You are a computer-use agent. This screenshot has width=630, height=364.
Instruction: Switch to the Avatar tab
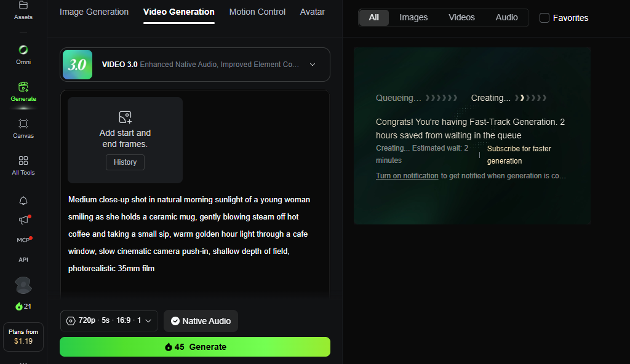(312, 12)
